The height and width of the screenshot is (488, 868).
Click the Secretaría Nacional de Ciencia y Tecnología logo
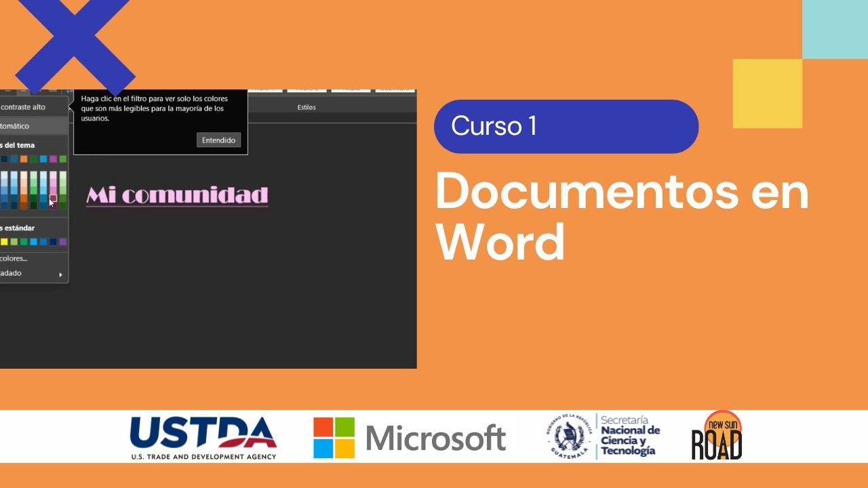[603, 436]
